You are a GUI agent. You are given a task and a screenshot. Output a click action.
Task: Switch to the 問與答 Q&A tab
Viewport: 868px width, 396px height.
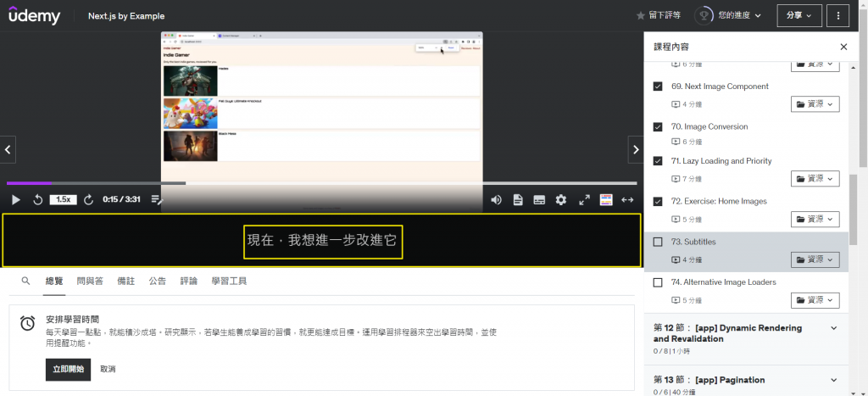(90, 282)
